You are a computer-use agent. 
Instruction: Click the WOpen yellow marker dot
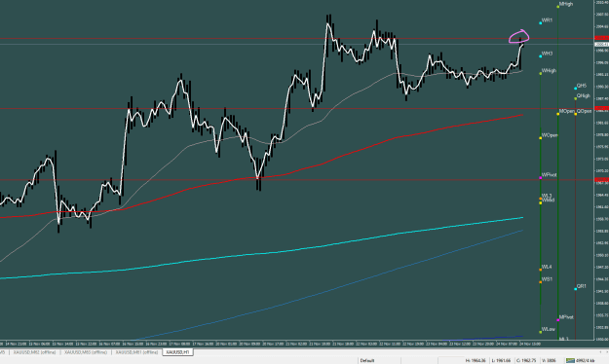540,138
